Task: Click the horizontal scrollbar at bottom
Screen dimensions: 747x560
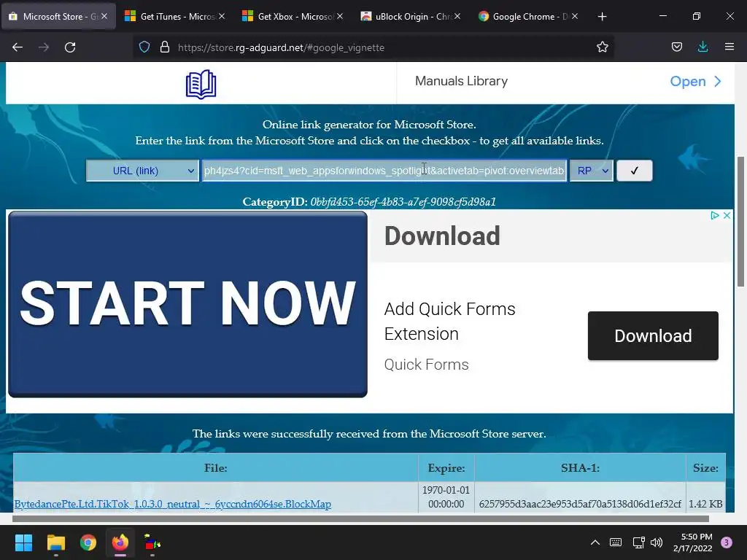Action: (x=360, y=518)
